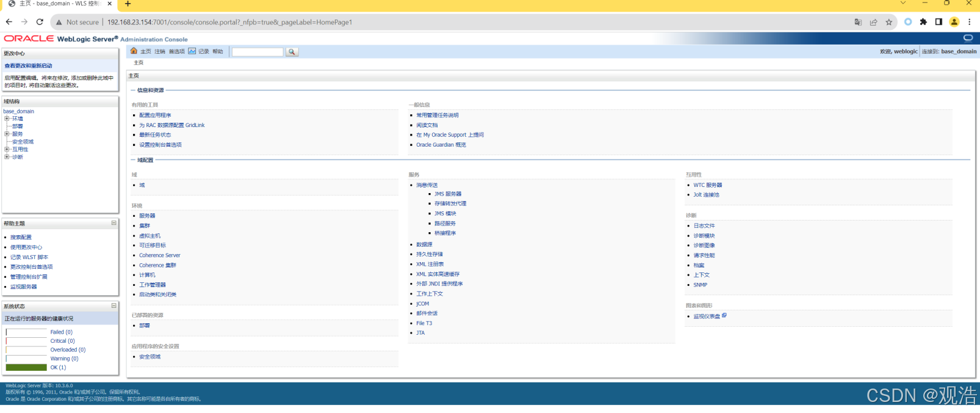Click the external window icon next to 监视仪表盘

tap(724, 316)
